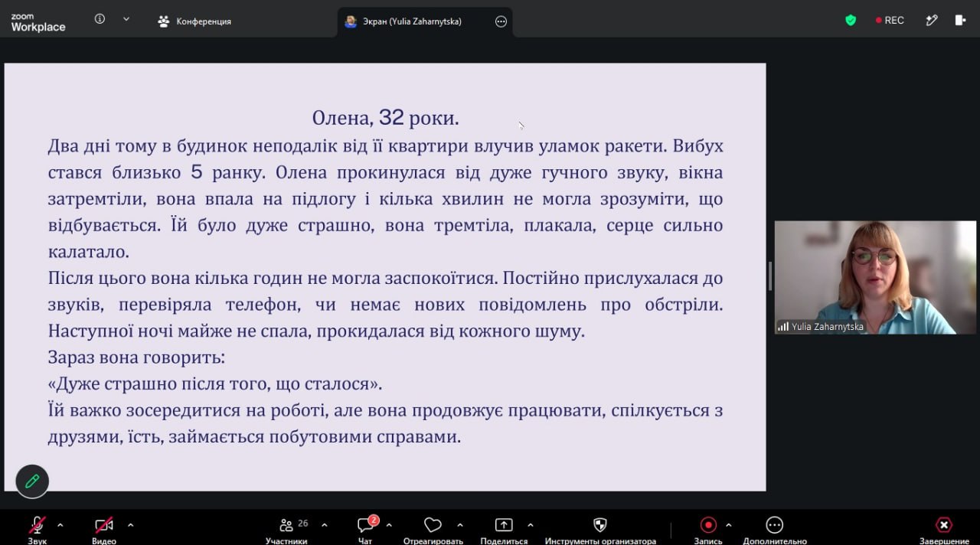Viewport: 980px width, 545px height.
Task: Select the Экран (Yulia Zaharnytska) tab
Action: click(403, 21)
